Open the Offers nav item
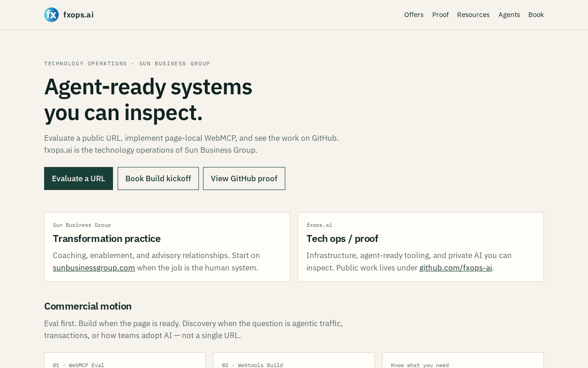 (x=414, y=15)
